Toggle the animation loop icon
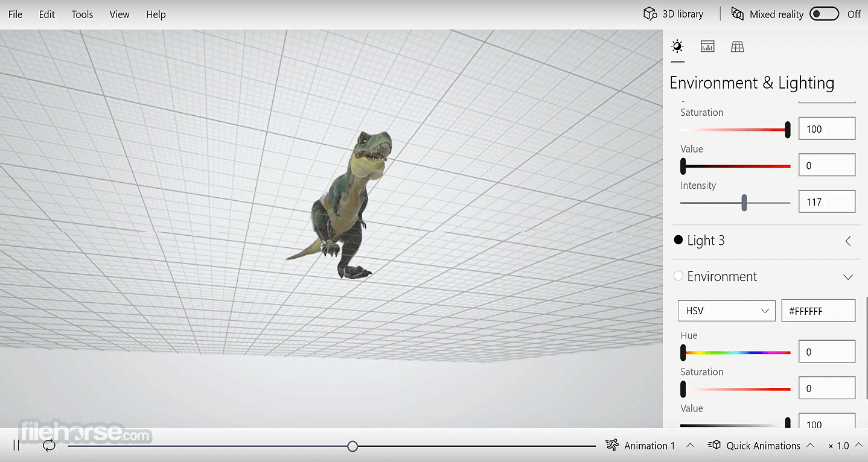 tap(49, 446)
